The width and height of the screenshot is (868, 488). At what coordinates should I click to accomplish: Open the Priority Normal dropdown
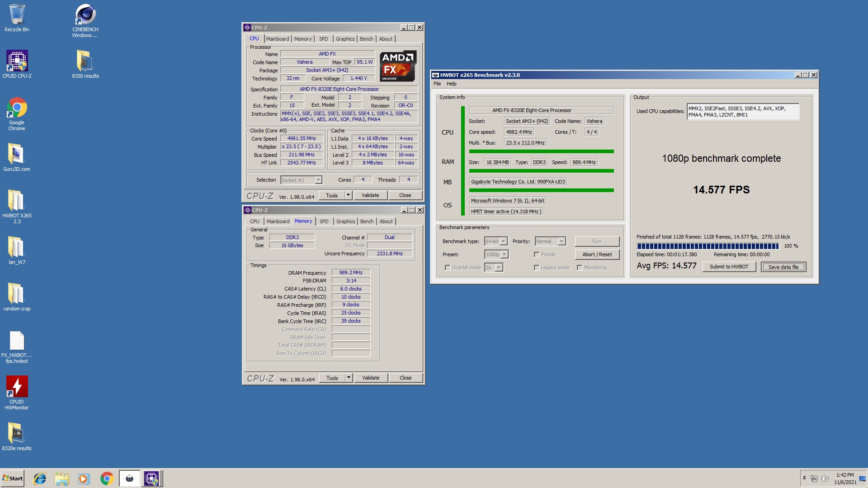[x=550, y=241]
